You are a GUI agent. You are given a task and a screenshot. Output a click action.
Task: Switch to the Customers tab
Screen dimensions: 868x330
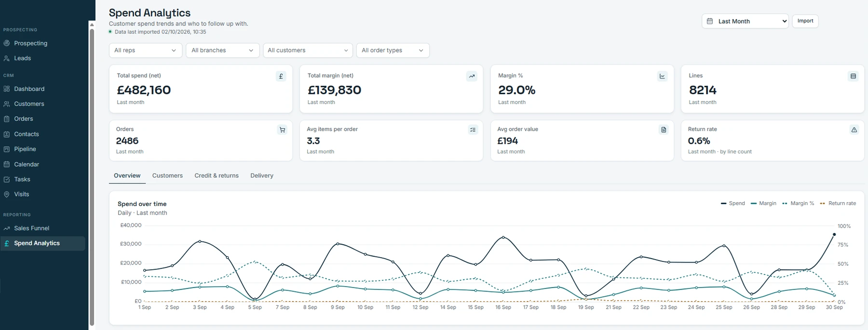click(x=167, y=176)
